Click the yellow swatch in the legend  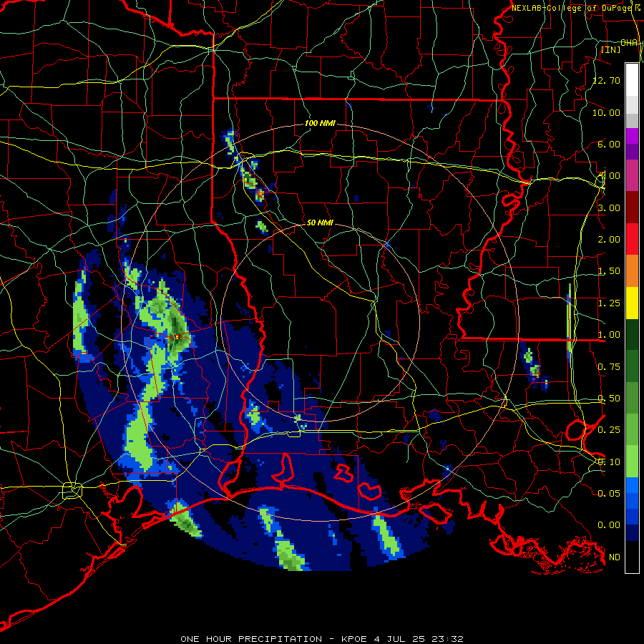click(x=632, y=303)
